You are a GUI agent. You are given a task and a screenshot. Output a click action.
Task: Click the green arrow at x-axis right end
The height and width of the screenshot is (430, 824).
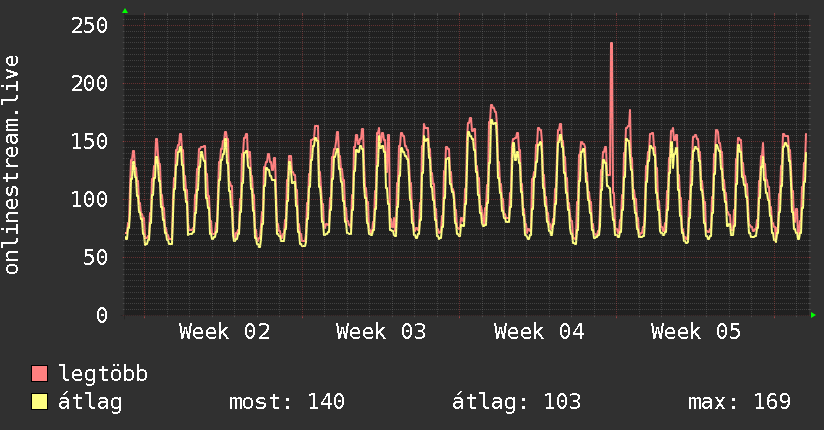[x=813, y=315]
